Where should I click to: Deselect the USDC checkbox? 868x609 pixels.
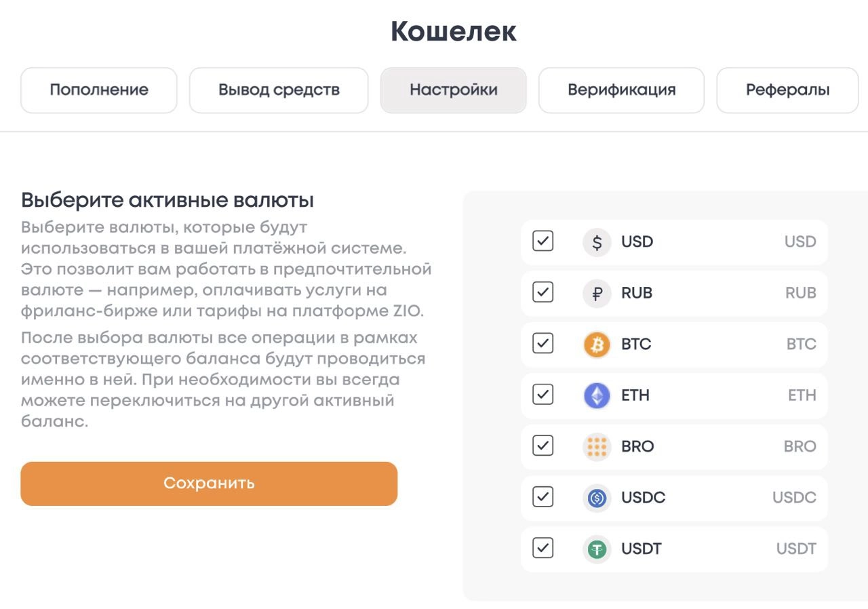[543, 497]
